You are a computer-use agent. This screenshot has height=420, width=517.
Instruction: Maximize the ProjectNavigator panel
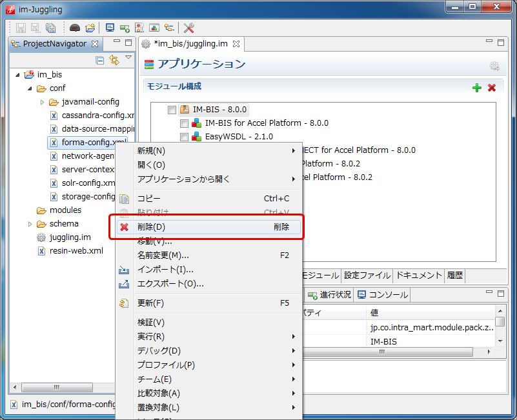tap(128, 43)
